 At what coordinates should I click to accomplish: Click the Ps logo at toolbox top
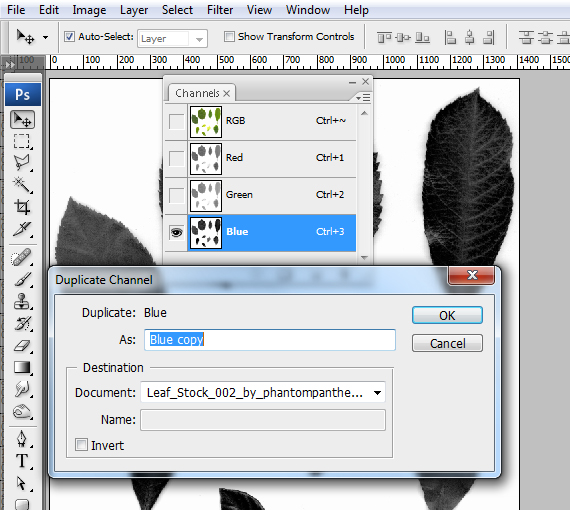[23, 95]
